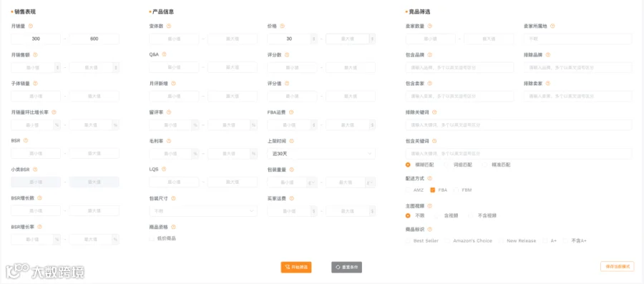Tick the 低价商品 checkbox
This screenshot has height=284, width=644.
[x=152, y=238]
